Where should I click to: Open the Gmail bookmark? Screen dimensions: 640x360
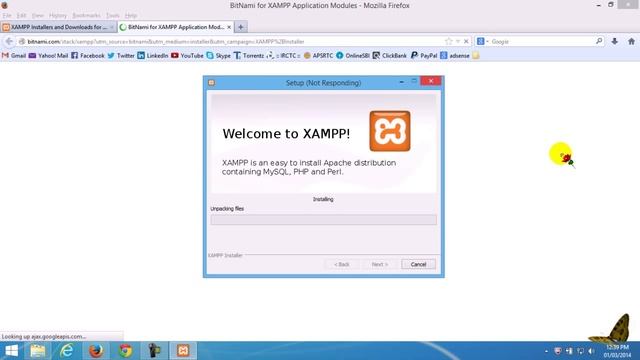point(14,56)
